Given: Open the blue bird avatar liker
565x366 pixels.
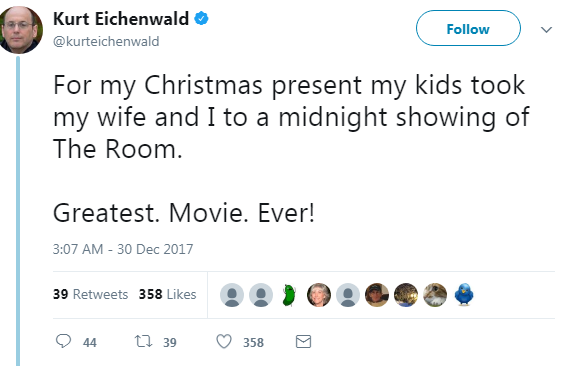Looking at the screenshot, I should click(464, 294).
